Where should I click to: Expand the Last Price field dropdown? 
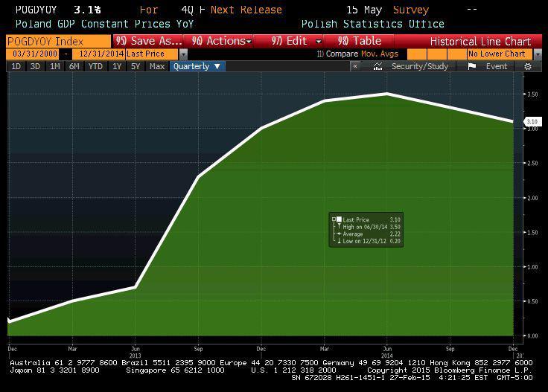pos(184,54)
